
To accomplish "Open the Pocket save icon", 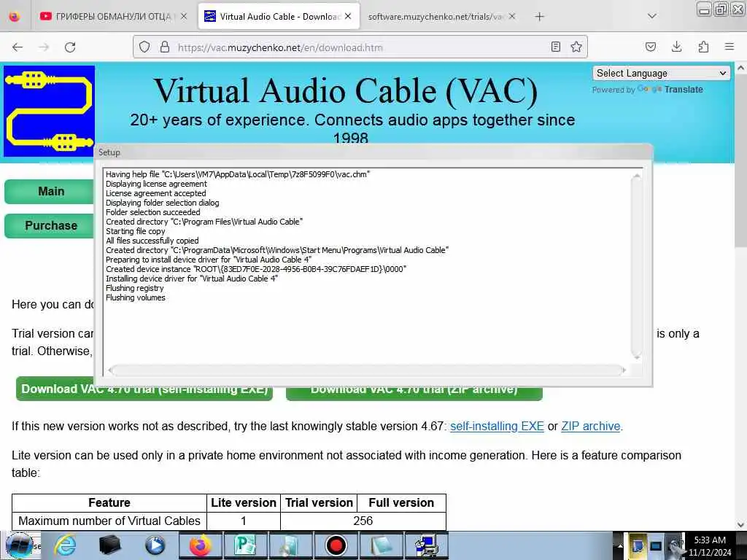I will pos(651,47).
